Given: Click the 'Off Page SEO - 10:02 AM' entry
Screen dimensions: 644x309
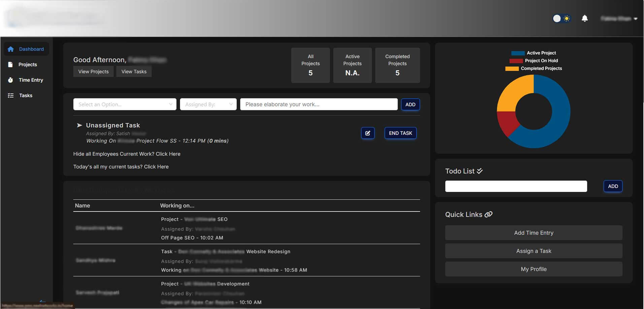Looking at the screenshot, I should pyautogui.click(x=192, y=238).
